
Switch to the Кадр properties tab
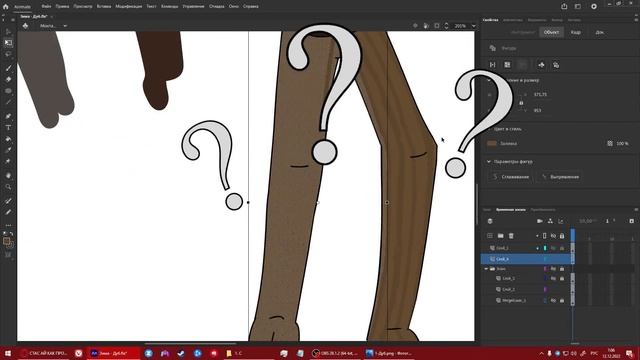(x=576, y=32)
